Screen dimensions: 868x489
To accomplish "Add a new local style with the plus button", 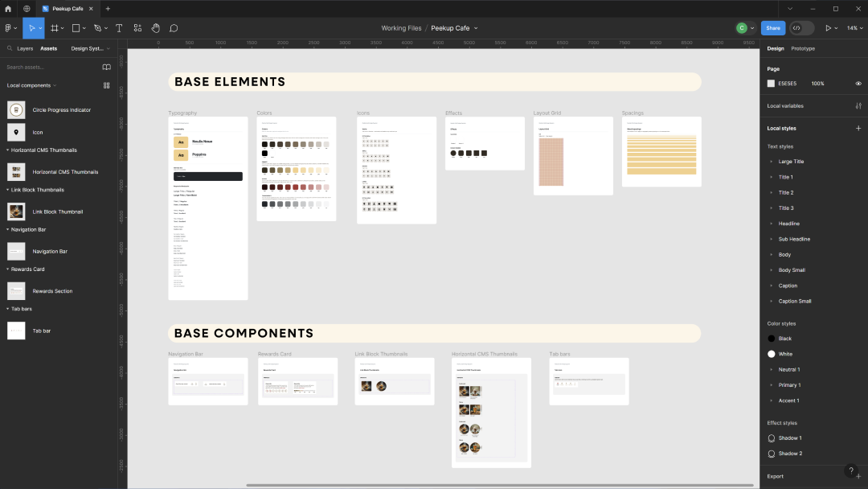I will tap(858, 128).
